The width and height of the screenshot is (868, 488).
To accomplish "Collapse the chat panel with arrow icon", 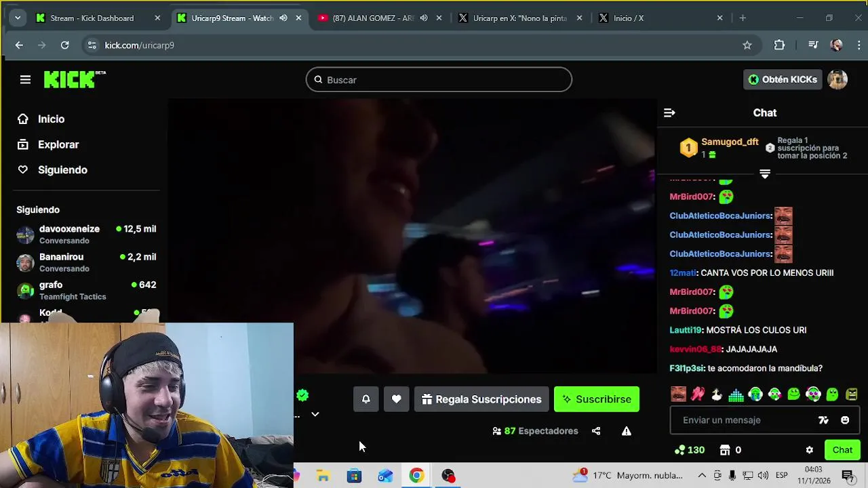I will pyautogui.click(x=669, y=113).
